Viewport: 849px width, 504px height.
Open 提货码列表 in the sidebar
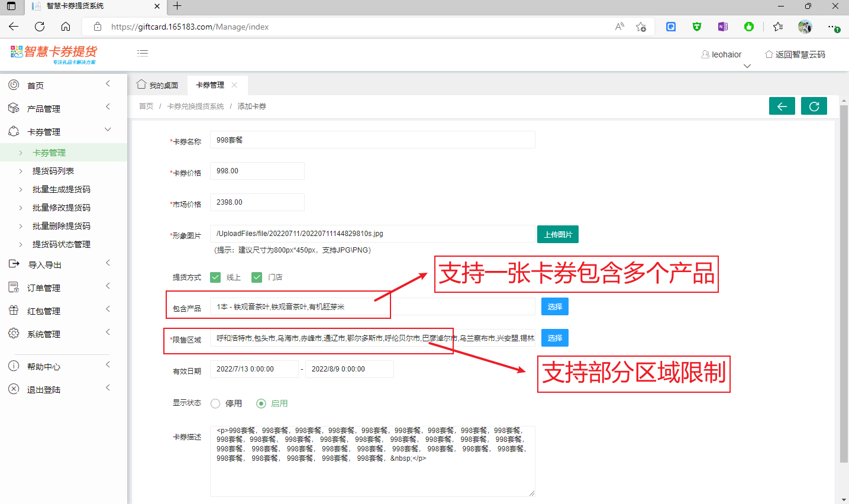click(x=53, y=171)
